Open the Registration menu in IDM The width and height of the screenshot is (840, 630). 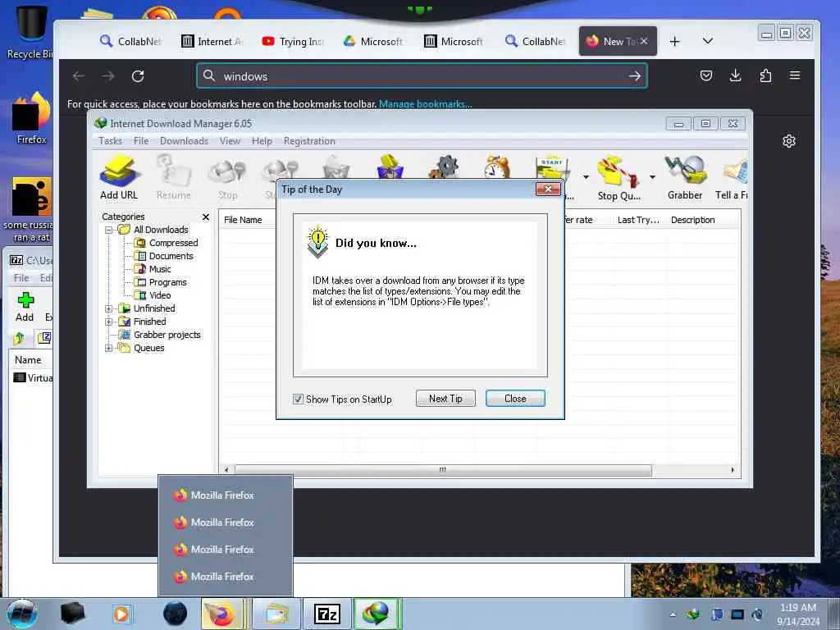pos(309,141)
